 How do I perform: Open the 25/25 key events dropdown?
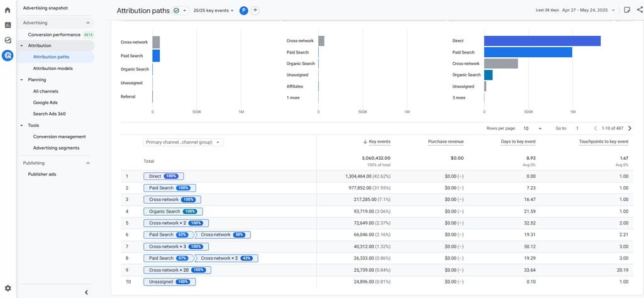pyautogui.click(x=214, y=11)
